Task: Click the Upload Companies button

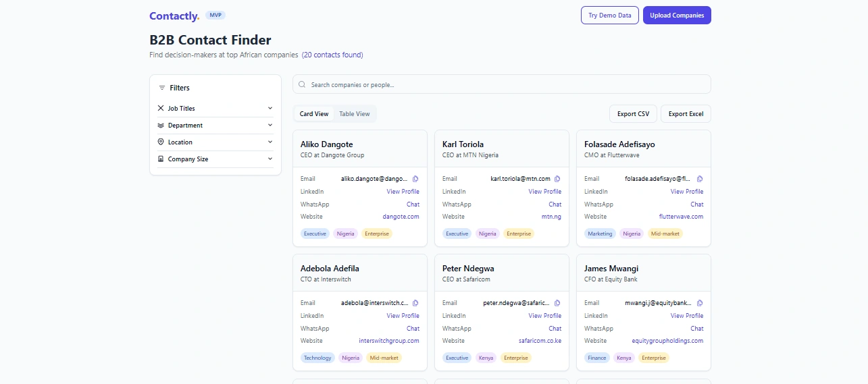Action: pyautogui.click(x=677, y=16)
